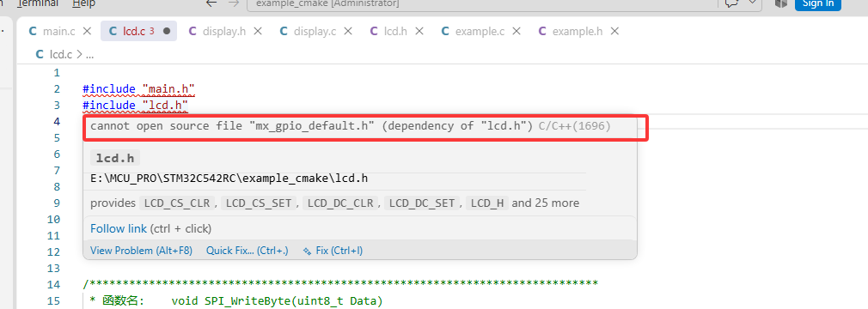Go back with the left arrow

(x=211, y=3)
